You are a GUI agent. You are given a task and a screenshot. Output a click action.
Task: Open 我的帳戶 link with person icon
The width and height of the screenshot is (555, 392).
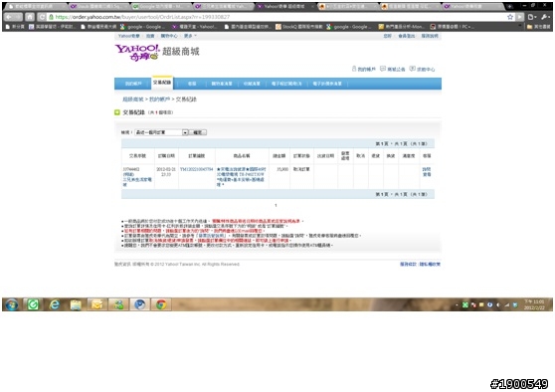click(x=363, y=69)
